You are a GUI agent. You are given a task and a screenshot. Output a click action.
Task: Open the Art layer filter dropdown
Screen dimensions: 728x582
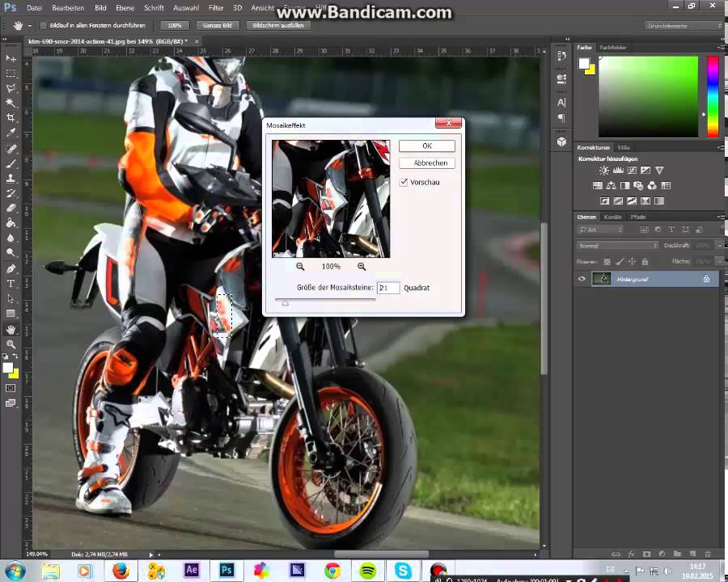pos(601,230)
